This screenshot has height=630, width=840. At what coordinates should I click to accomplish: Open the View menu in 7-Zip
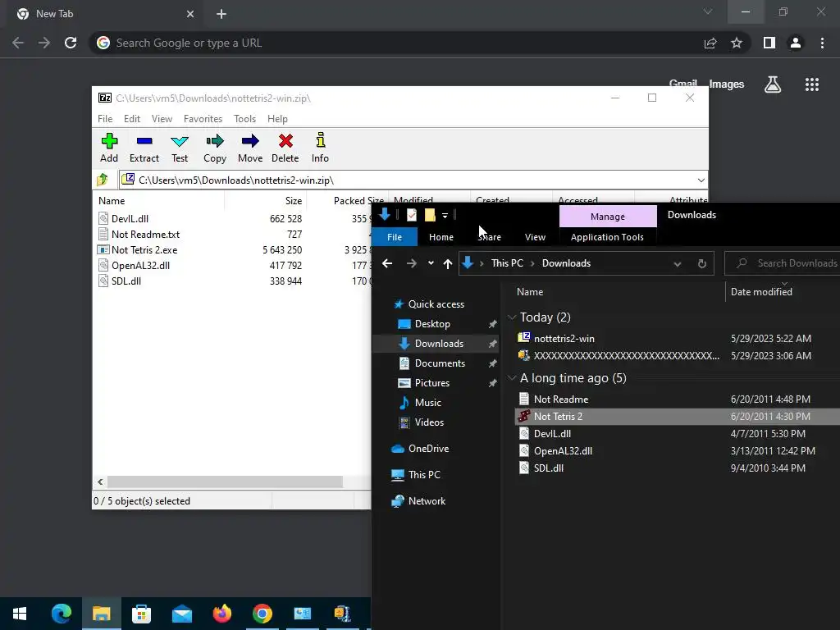[x=162, y=119]
